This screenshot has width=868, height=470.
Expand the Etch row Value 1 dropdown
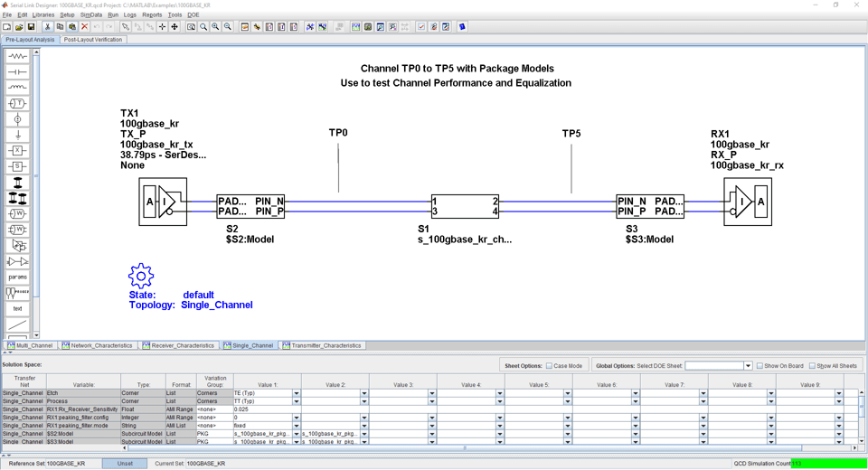pyautogui.click(x=296, y=394)
